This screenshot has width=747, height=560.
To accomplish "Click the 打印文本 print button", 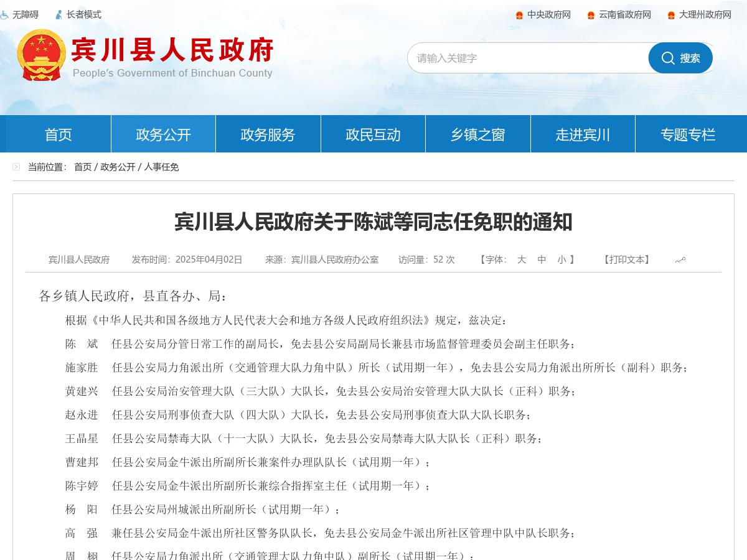I will [626, 259].
